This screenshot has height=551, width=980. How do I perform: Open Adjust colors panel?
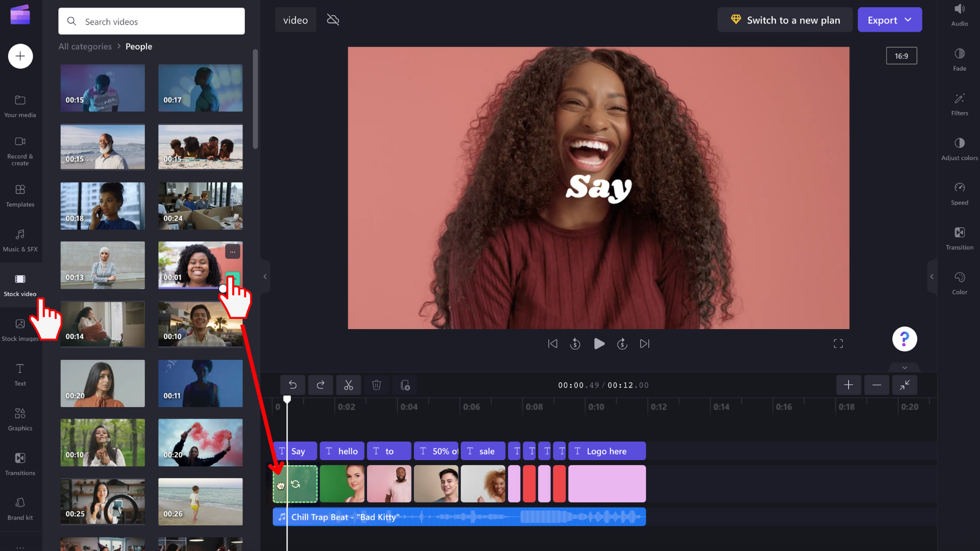click(x=959, y=148)
